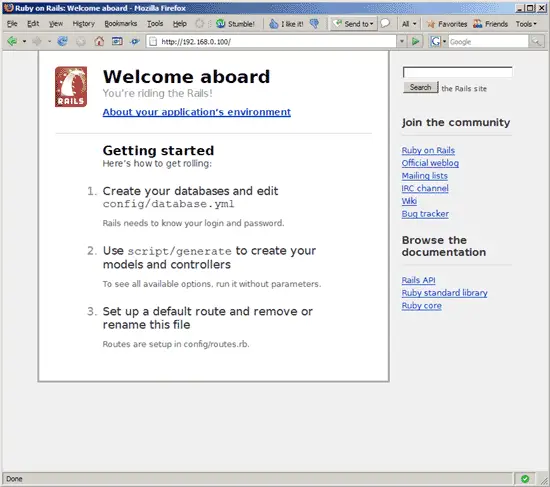Open the History menu

(x=83, y=24)
